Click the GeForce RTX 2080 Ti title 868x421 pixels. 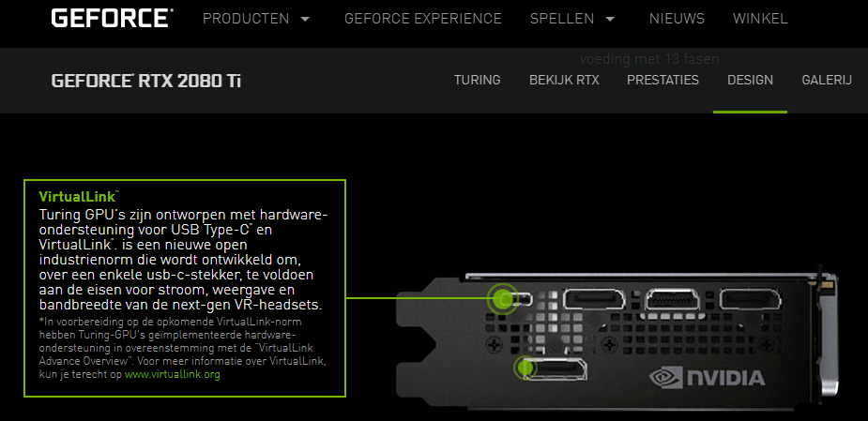(x=146, y=82)
